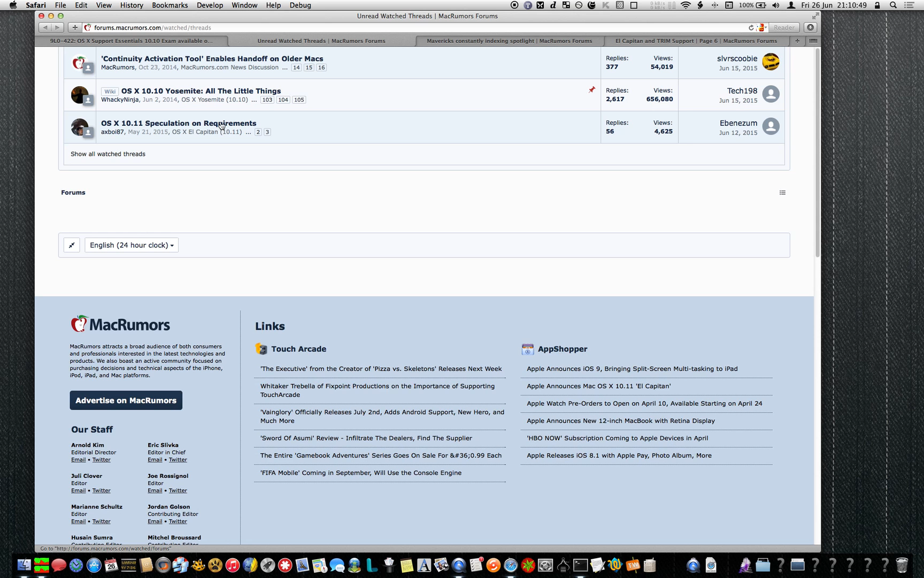Click Eric Slivka's Email link
The height and width of the screenshot is (578, 924).
pyautogui.click(x=155, y=460)
